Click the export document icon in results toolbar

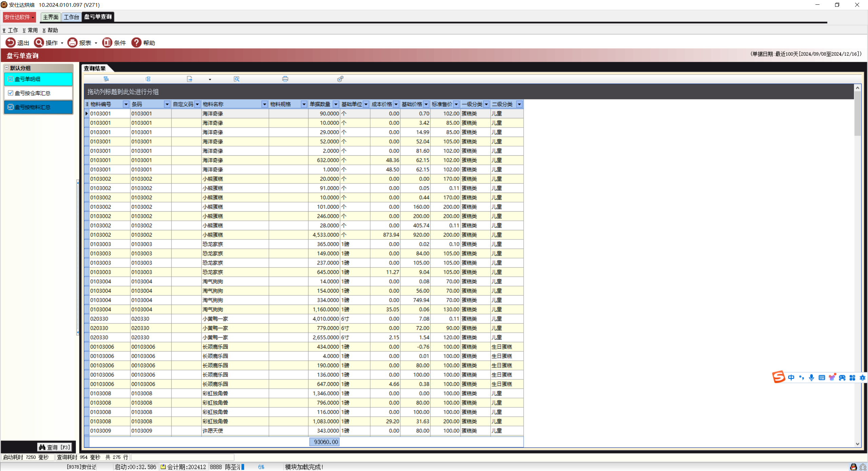click(190, 79)
